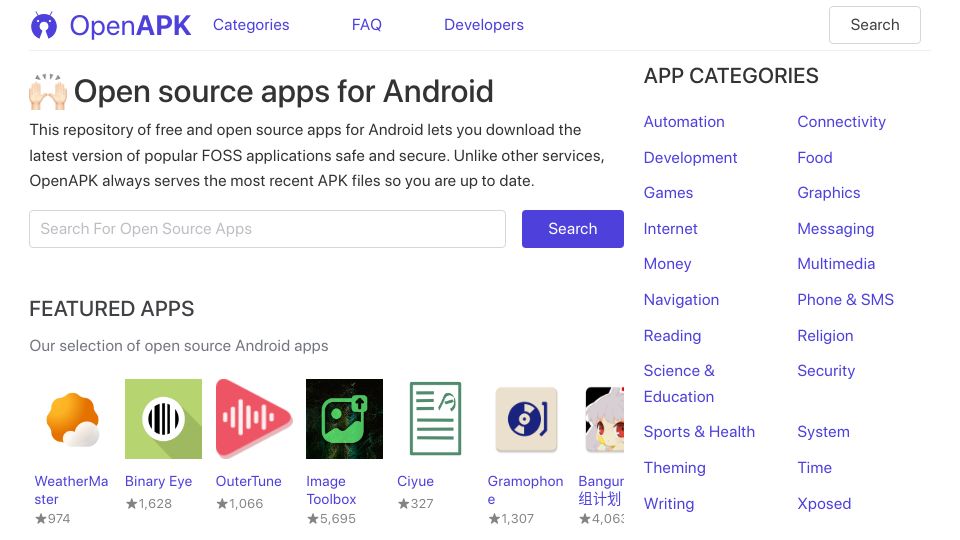The image size is (960, 540).
Task: Open the WeatherMaster app icon
Action: [73, 419]
